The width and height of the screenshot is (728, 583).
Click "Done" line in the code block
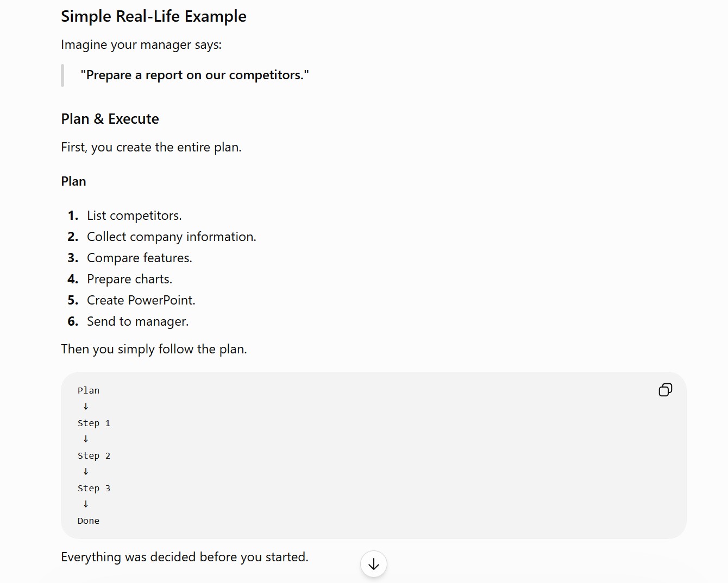[89, 521]
